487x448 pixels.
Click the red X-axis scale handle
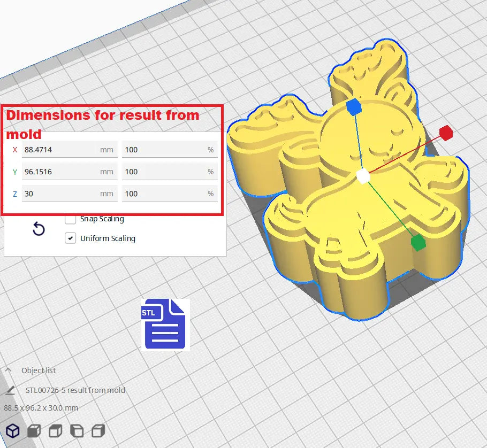click(x=446, y=133)
